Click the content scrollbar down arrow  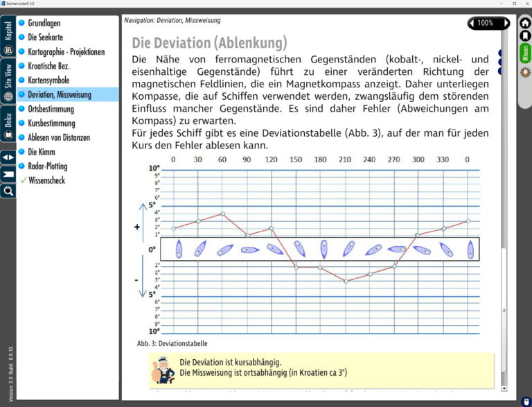coord(504,388)
